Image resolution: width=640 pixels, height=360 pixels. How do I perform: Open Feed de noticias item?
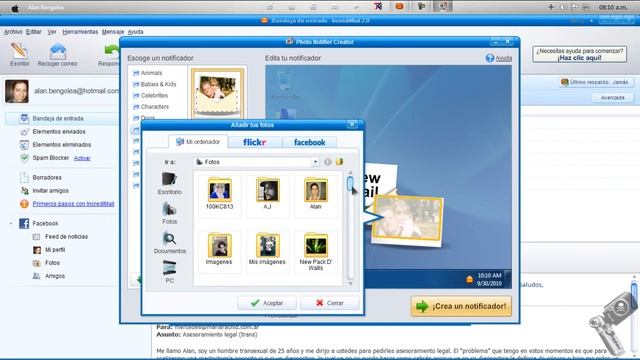click(66, 237)
